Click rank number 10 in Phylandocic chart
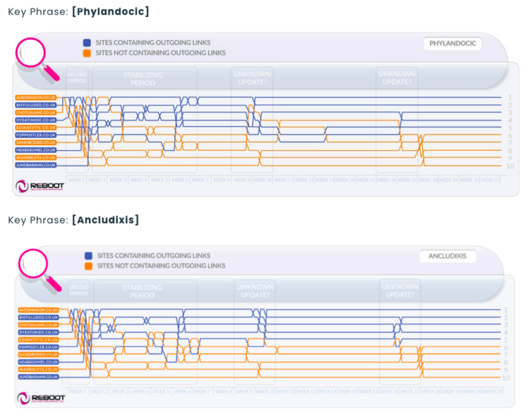529x420 pixels. click(510, 166)
